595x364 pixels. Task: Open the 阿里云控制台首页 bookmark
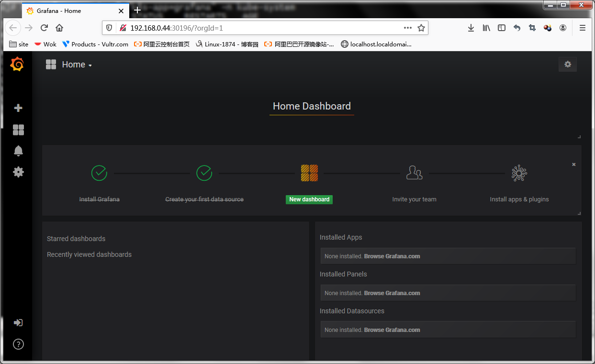[162, 44]
